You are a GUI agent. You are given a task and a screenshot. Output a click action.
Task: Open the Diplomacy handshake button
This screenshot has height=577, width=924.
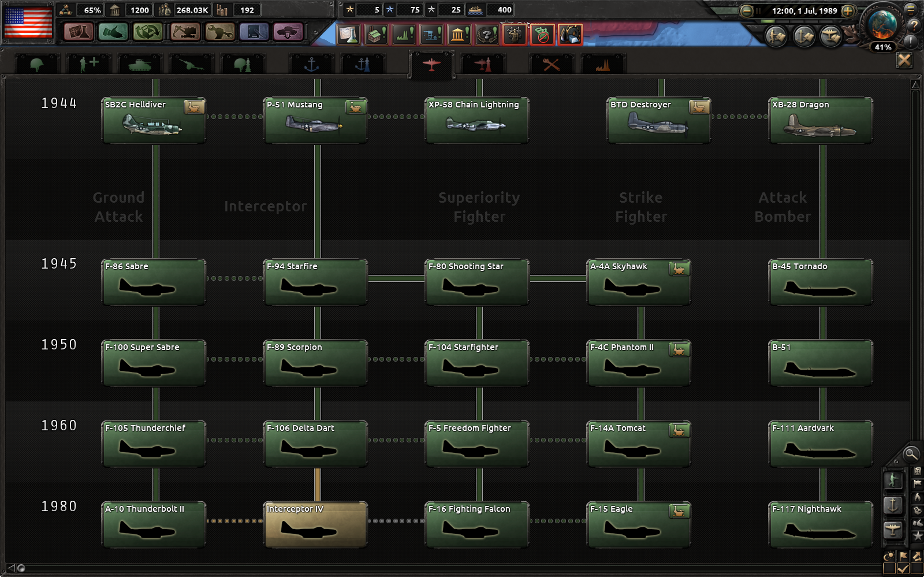coord(113,32)
